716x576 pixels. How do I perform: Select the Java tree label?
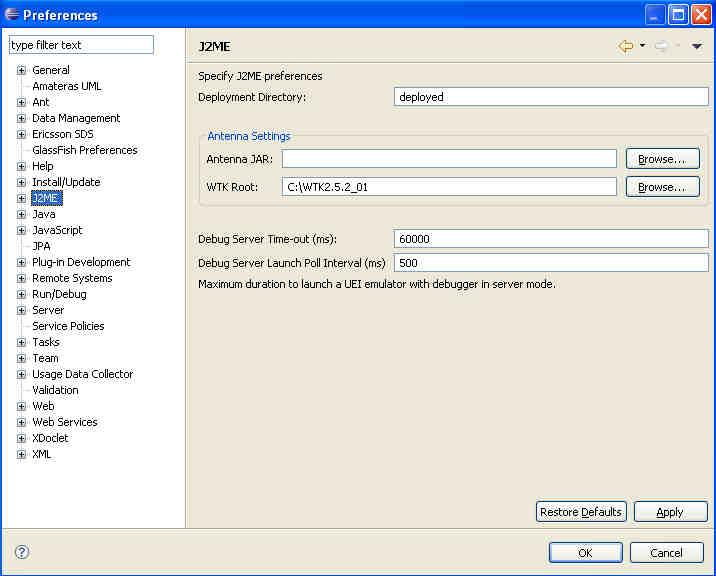pos(43,214)
